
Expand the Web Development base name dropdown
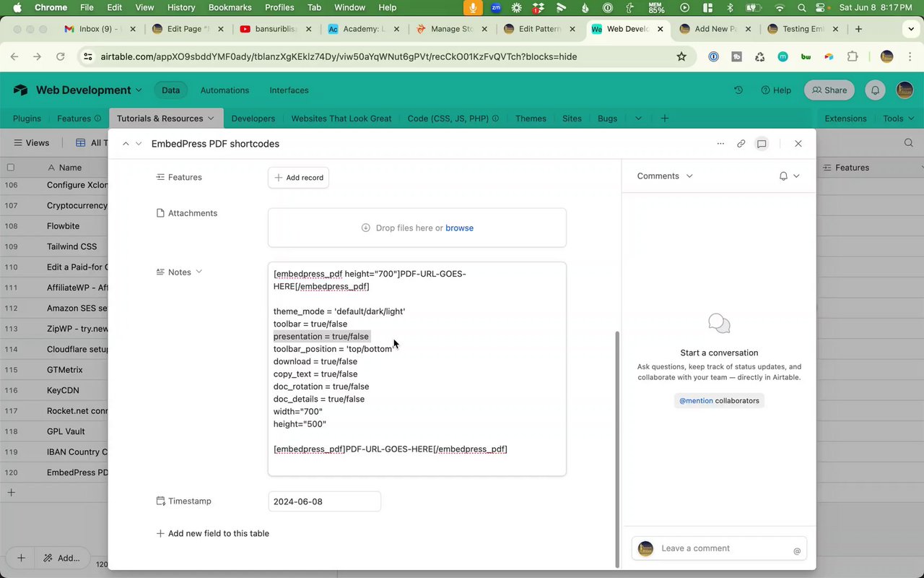pos(138,90)
